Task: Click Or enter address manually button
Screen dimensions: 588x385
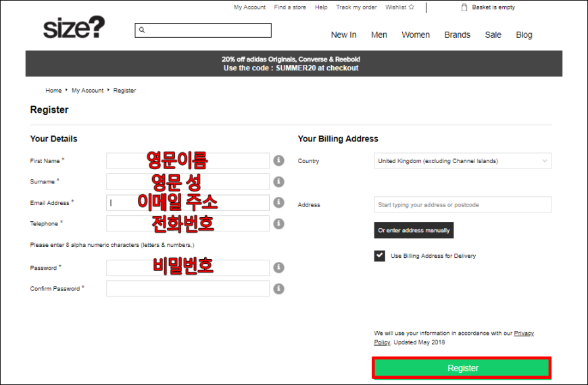Action: [x=414, y=230]
